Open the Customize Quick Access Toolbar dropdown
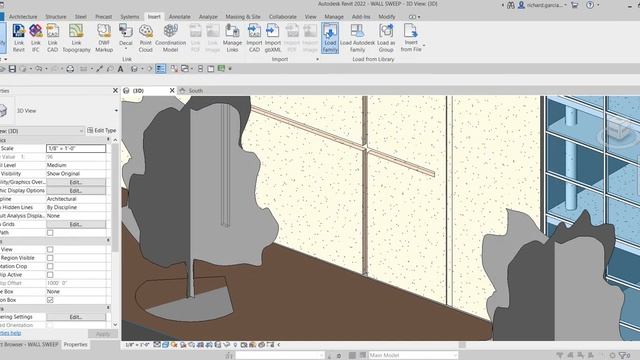 click(230, 69)
